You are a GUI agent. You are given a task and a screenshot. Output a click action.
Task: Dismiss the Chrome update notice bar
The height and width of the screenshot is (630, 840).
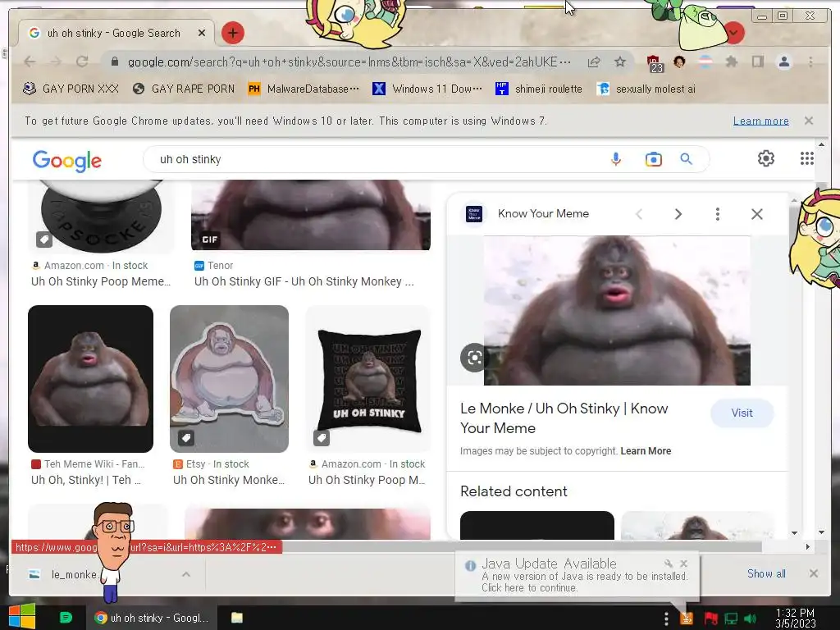tap(809, 121)
